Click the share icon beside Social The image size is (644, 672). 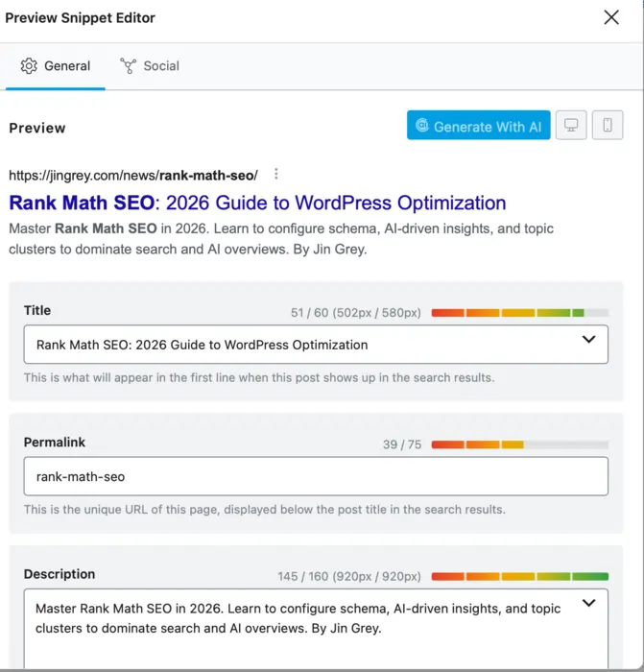128,66
